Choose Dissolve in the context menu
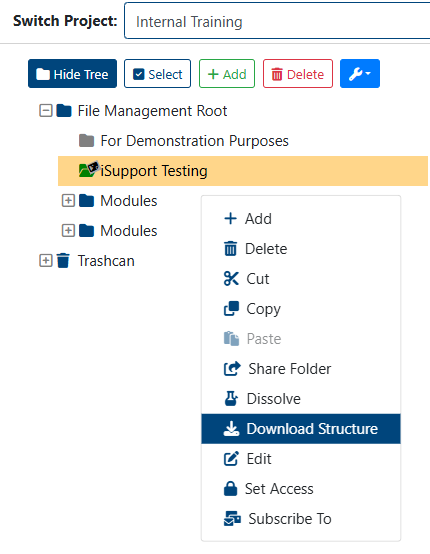 [x=301, y=399]
